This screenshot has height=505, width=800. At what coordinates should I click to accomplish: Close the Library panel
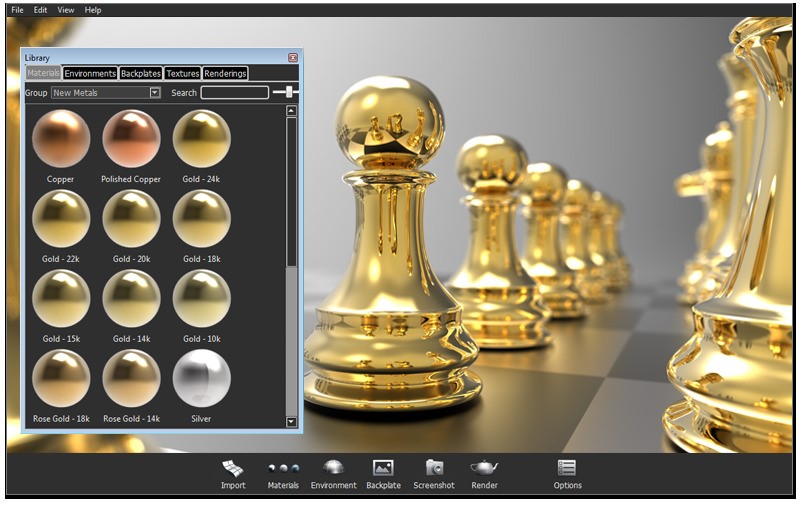293,58
